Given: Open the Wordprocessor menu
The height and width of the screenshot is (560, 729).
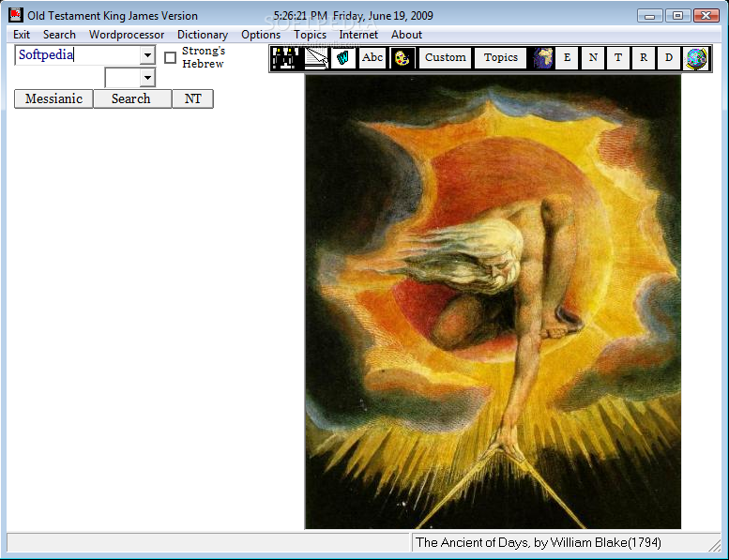Looking at the screenshot, I should [127, 35].
